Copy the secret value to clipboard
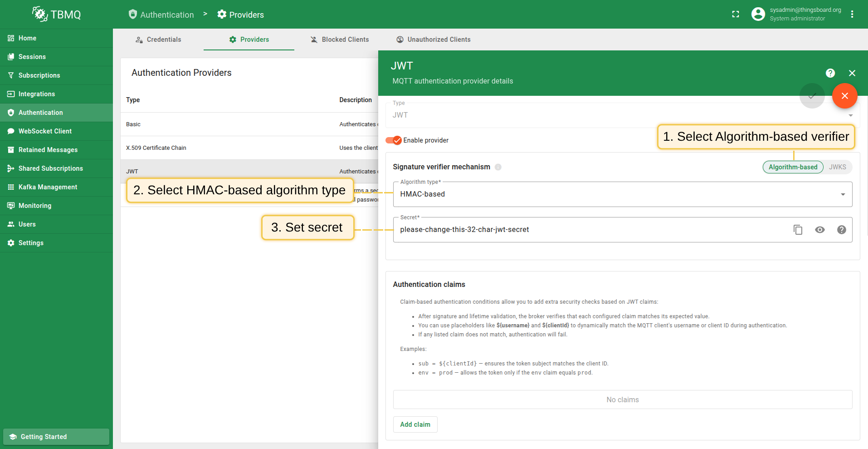The height and width of the screenshot is (449, 868). coord(798,230)
